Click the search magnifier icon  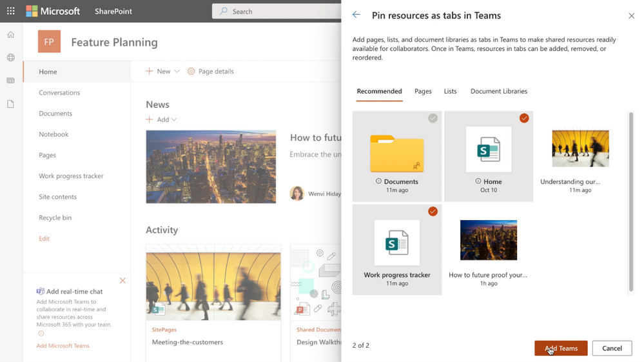pyautogui.click(x=224, y=11)
